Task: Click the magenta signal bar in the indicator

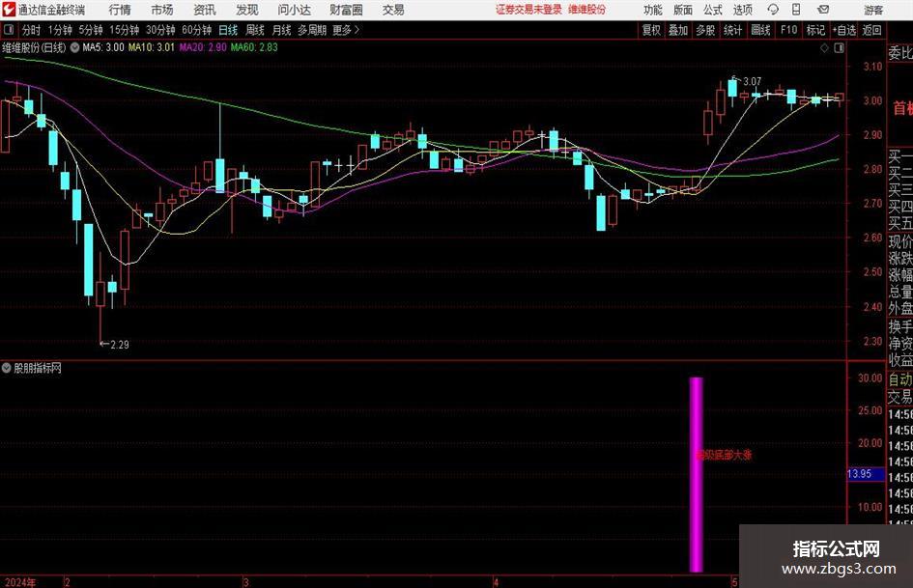Action: click(x=696, y=474)
